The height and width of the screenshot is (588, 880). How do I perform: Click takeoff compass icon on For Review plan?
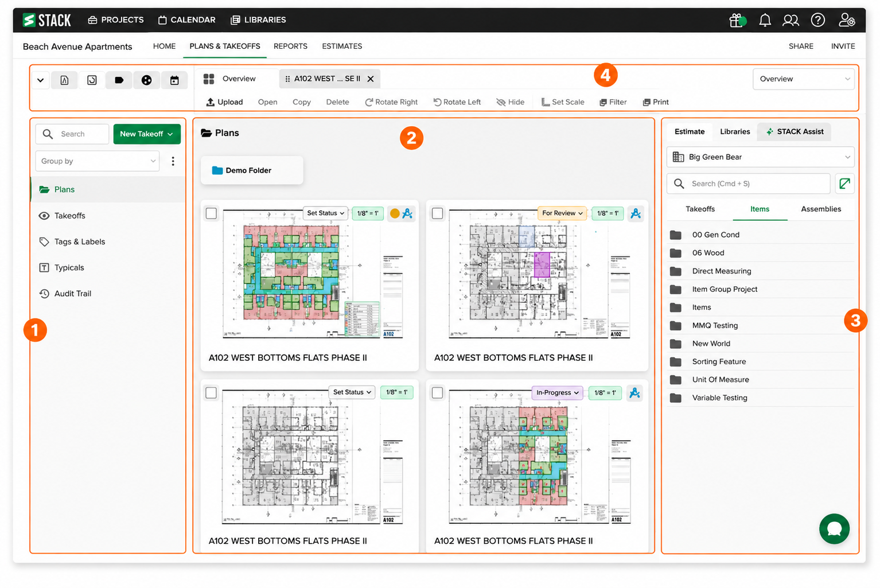(x=635, y=213)
